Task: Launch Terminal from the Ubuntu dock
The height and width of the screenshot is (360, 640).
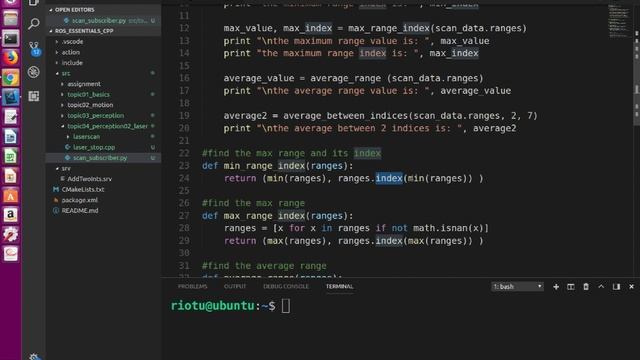Action: point(11,38)
